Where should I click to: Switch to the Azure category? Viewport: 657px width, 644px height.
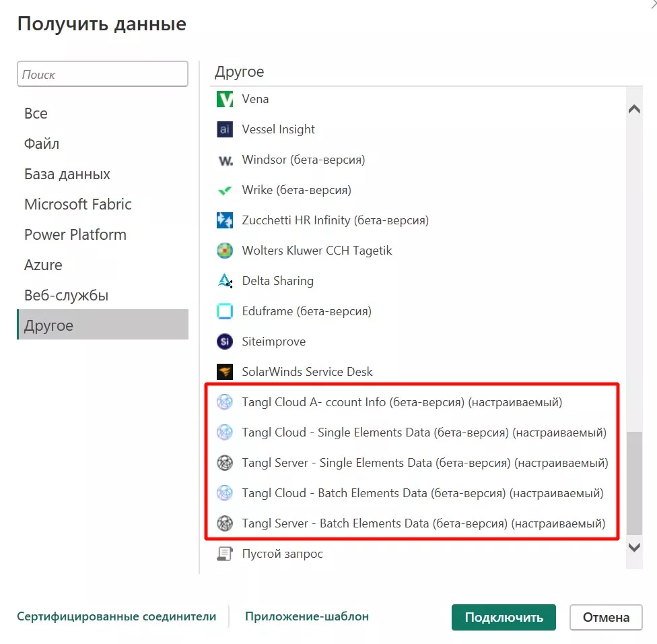[x=43, y=265]
